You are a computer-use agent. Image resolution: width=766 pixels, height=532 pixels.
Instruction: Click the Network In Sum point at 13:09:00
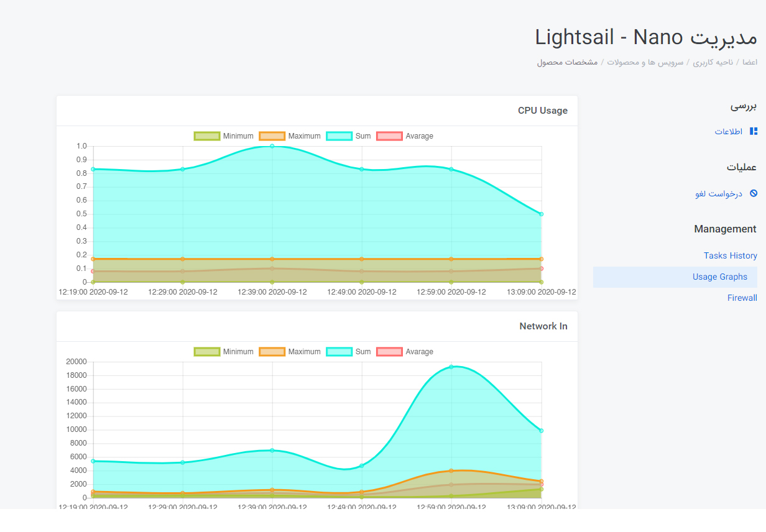[542, 431]
